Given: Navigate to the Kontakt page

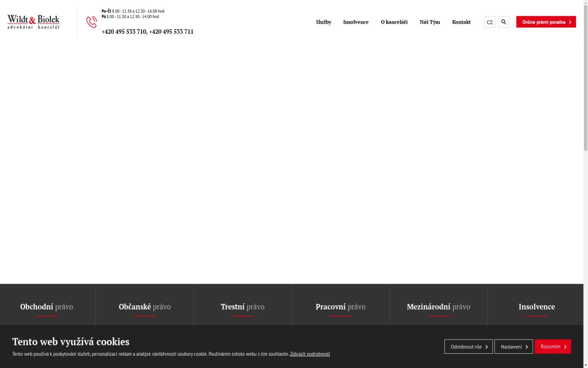Looking at the screenshot, I should (461, 22).
